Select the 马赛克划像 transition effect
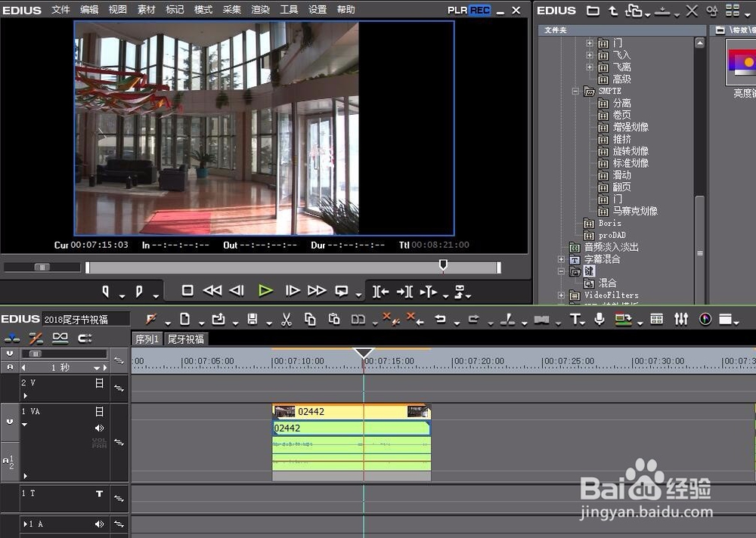Image resolution: width=756 pixels, height=538 pixels. pyautogui.click(x=634, y=212)
